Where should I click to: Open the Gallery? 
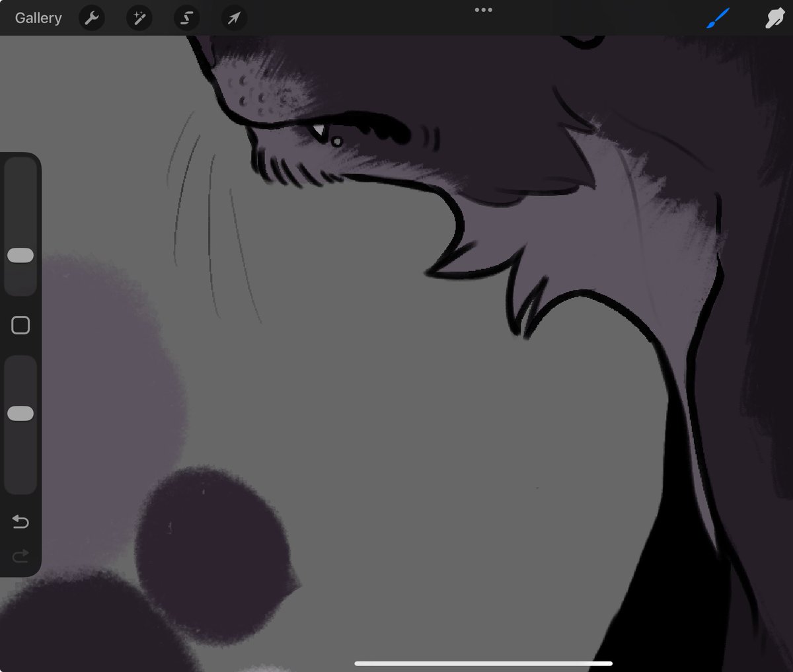tap(38, 18)
